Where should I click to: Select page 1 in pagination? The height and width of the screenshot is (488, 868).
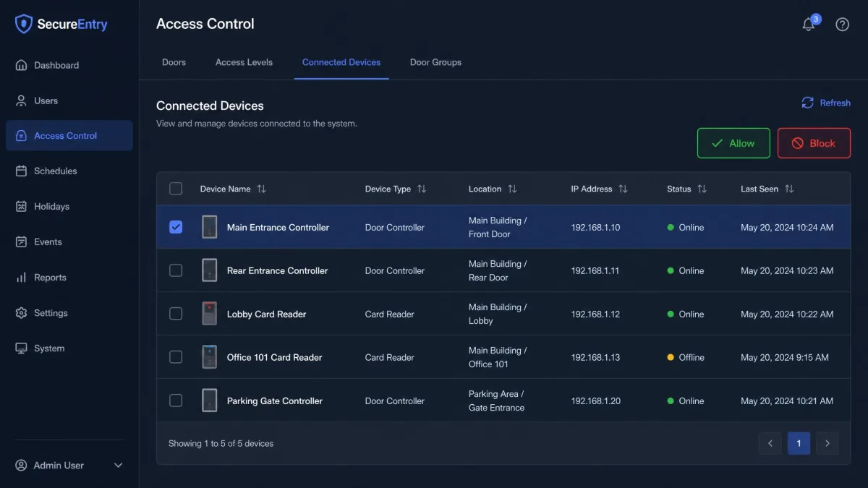point(799,443)
